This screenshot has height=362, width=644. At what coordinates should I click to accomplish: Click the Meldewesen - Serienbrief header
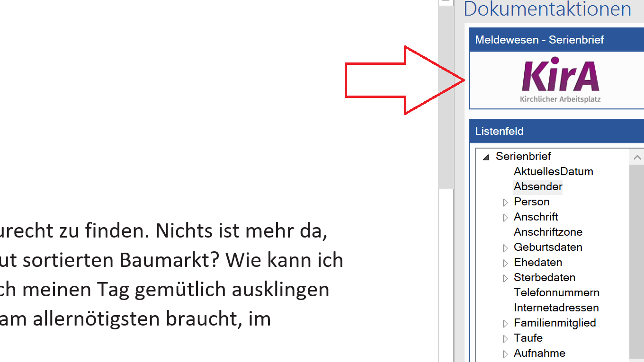557,40
